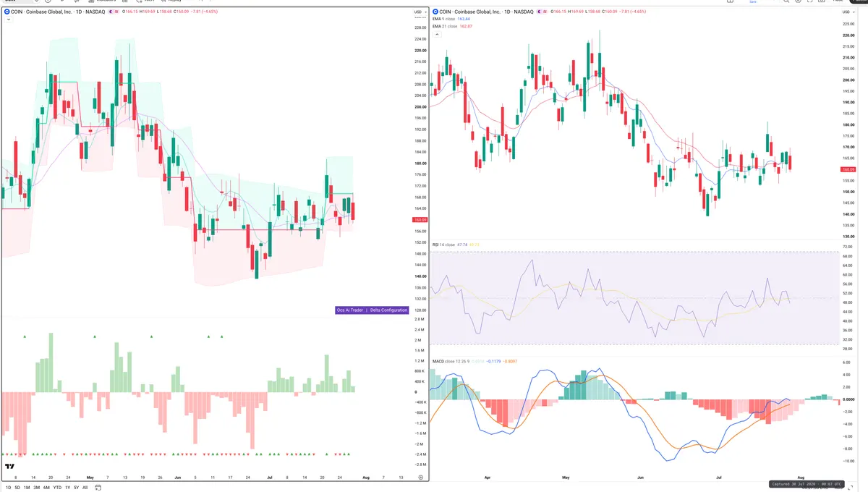
Task: Select the EMA 9 close indicator legend
Action: pyautogui.click(x=445, y=20)
